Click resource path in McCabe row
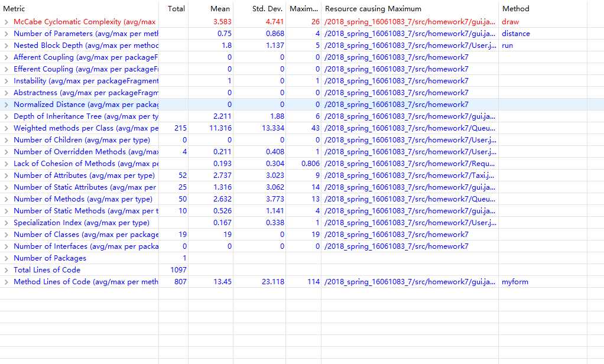This screenshot has width=604, height=364. click(410, 22)
